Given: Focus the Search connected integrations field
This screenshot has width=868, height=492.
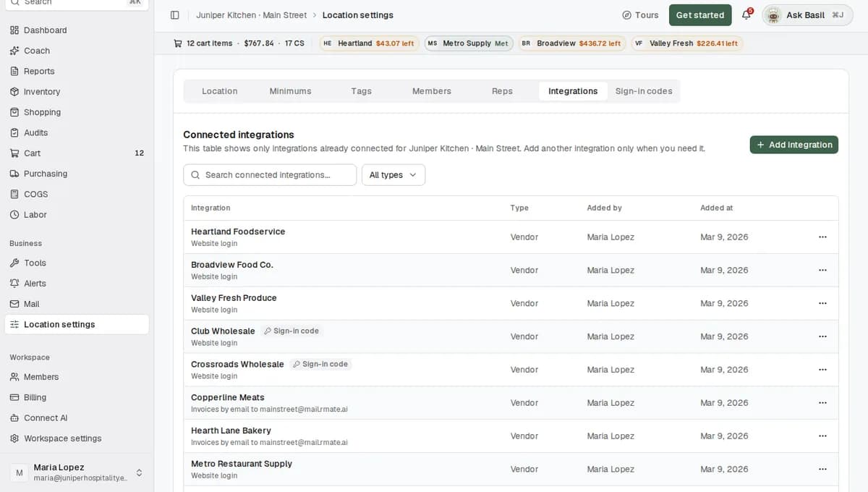Looking at the screenshot, I should (270, 175).
